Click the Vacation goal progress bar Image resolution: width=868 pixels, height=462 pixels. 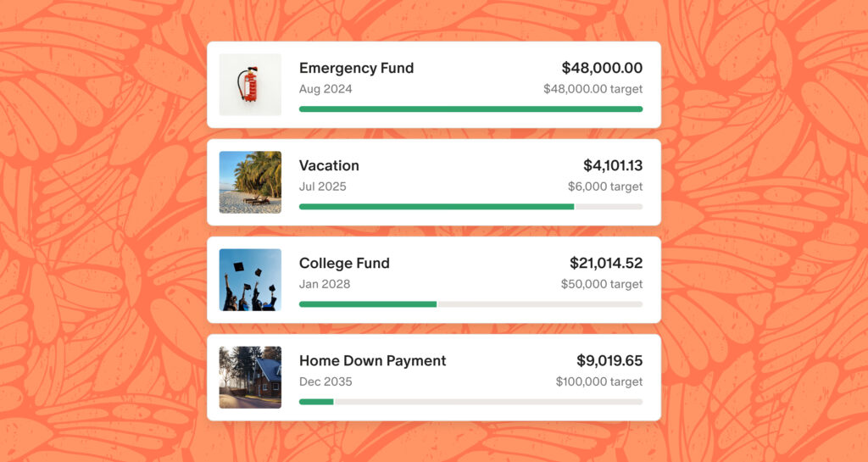coord(470,207)
